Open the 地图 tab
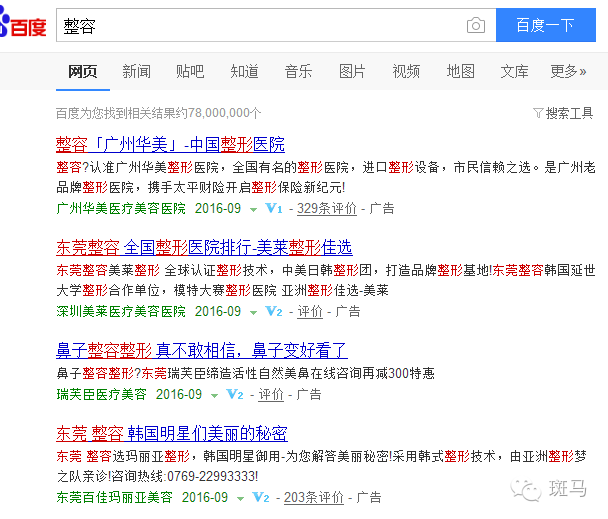 (460, 72)
